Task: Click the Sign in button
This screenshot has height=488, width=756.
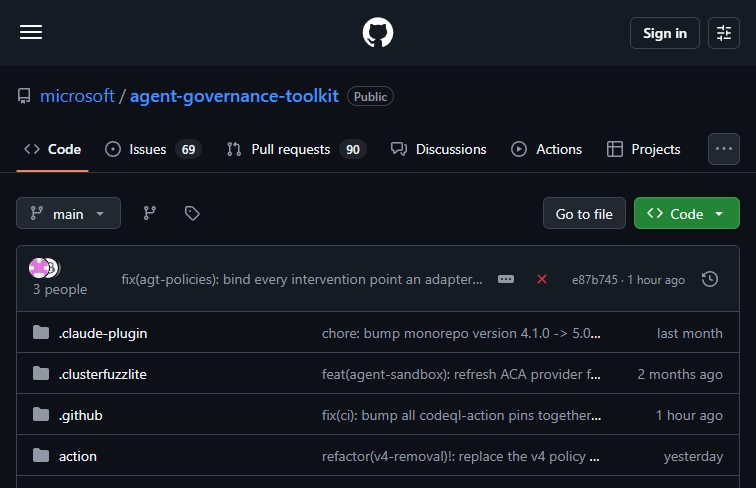Action: tap(664, 33)
